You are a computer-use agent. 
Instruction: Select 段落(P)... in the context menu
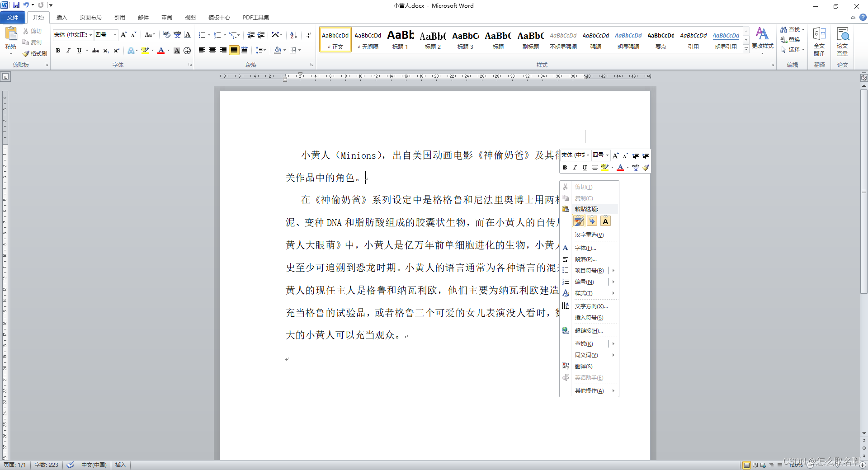(589, 259)
